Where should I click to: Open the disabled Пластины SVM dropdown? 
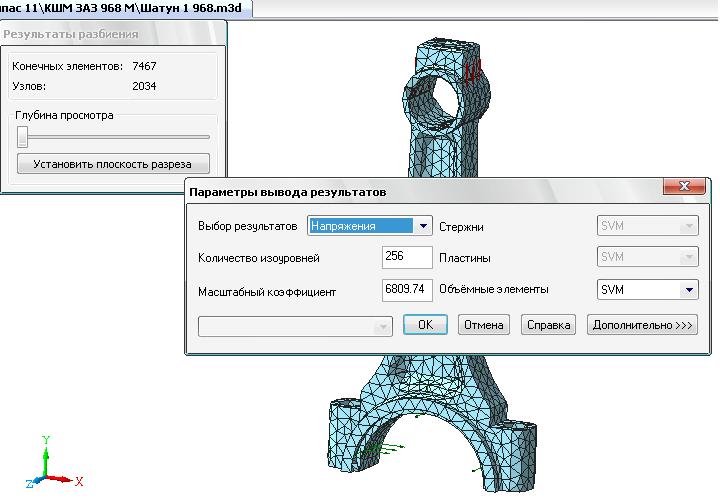[x=647, y=257]
